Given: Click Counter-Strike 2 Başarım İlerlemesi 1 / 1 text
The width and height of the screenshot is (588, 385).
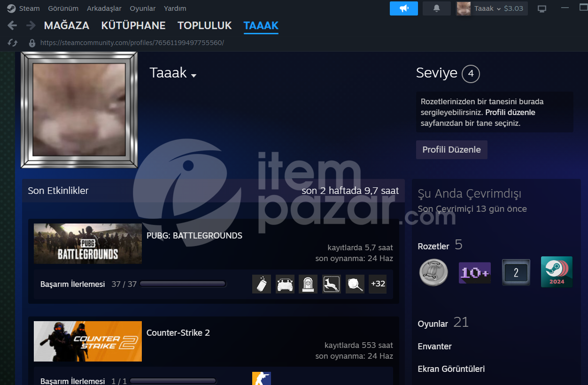Looking at the screenshot, I should pos(84,381).
